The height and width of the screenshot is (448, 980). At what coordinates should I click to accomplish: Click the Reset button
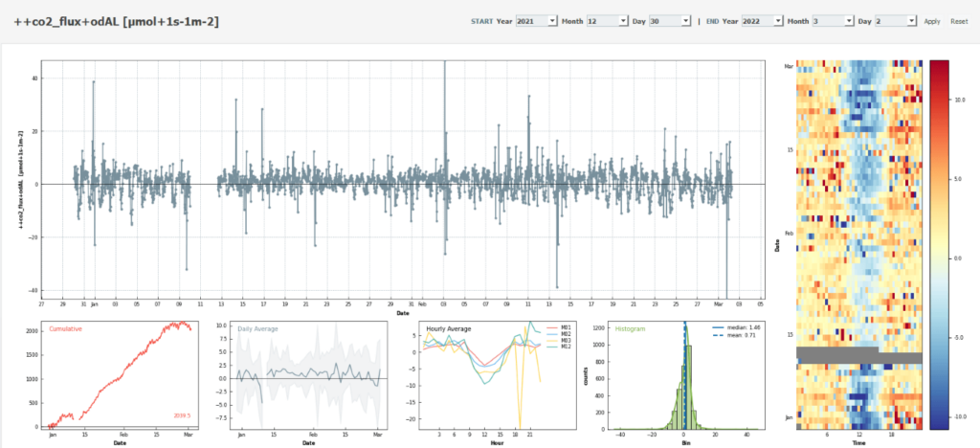coord(959,21)
